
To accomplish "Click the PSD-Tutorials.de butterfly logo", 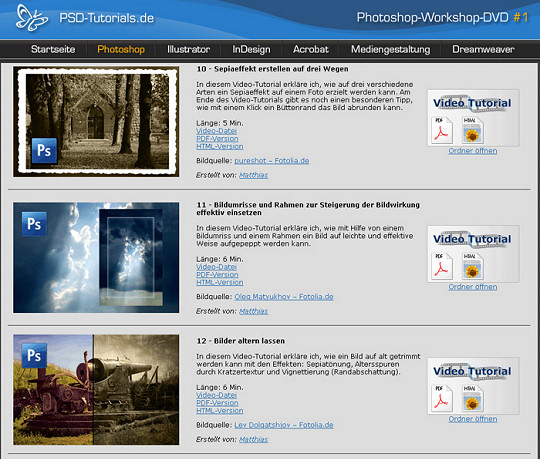I will 32,18.
